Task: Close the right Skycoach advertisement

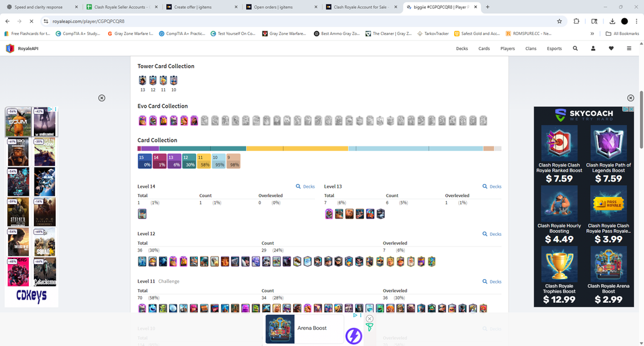Action: (x=630, y=98)
